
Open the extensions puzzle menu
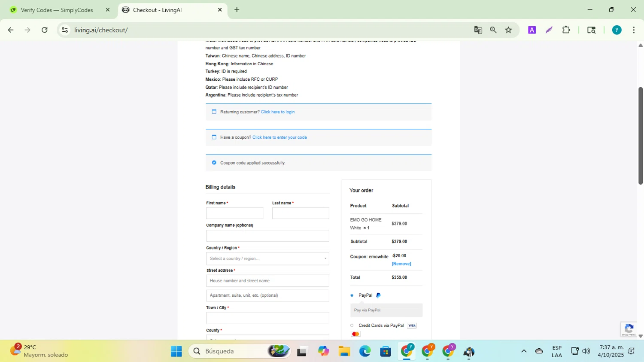click(x=566, y=30)
